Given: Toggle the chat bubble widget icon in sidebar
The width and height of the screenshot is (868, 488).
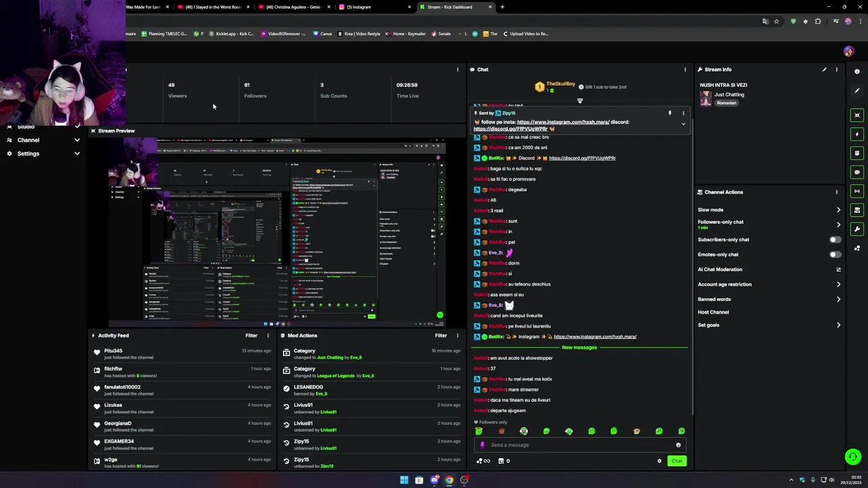Looking at the screenshot, I should click(x=857, y=172).
